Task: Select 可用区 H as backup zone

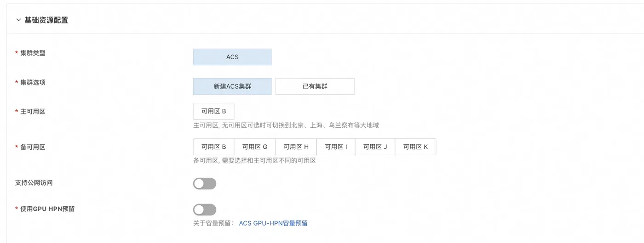Action: (x=296, y=147)
